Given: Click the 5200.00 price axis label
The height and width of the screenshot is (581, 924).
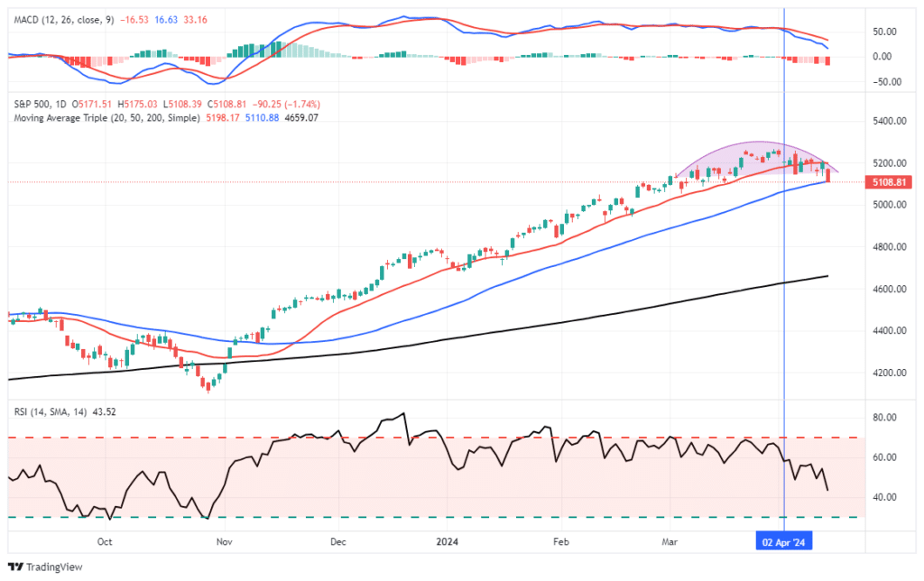Looking at the screenshot, I should click(x=889, y=163).
